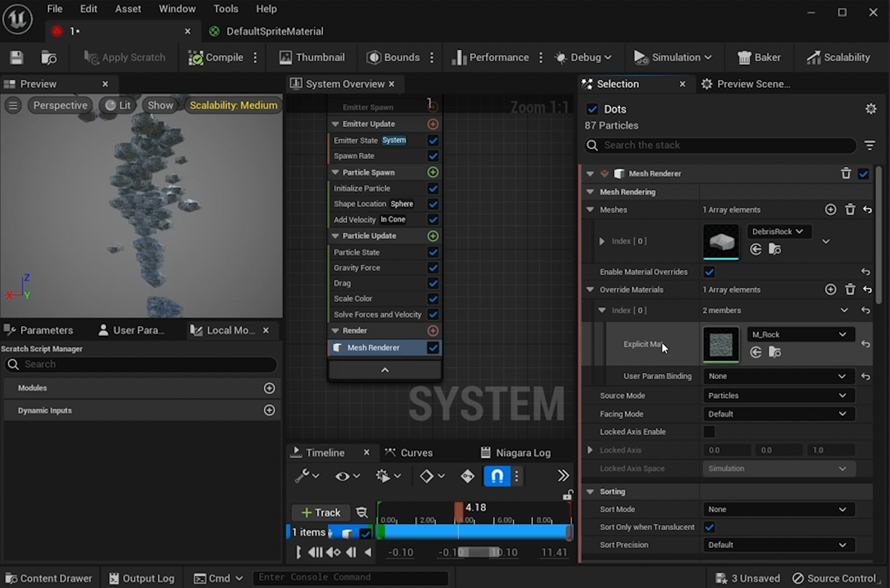Viewport: 890px width, 588px height.
Task: Delete the Mesh Renderer with trash icon
Action: [x=845, y=173]
